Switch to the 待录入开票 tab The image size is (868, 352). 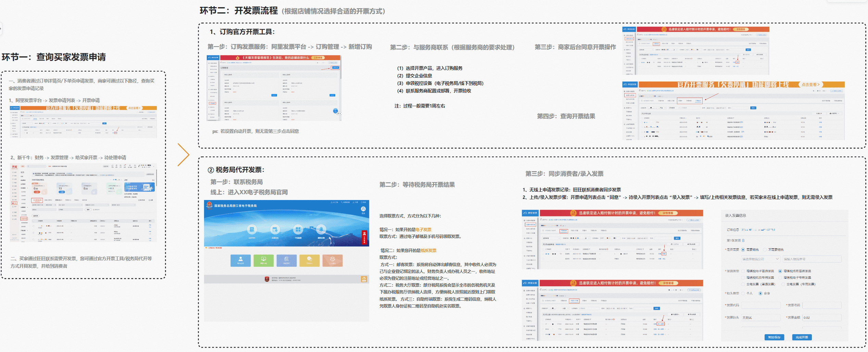tap(575, 301)
